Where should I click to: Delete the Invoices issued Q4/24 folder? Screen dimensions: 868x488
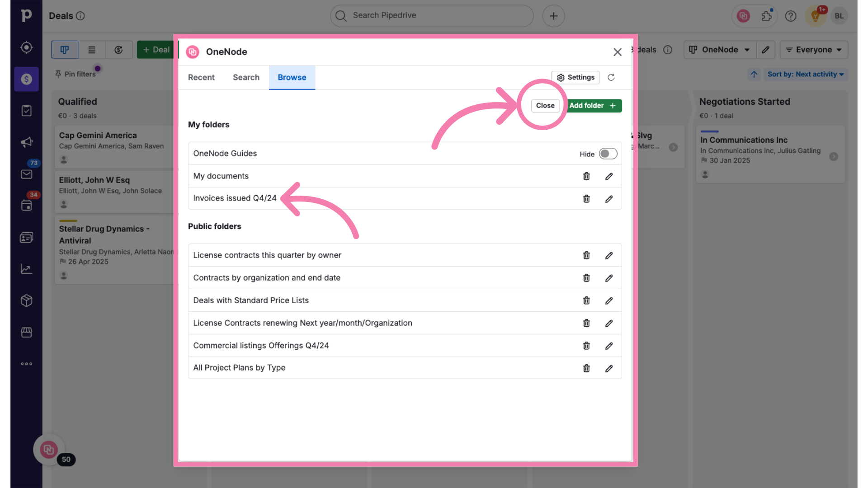click(586, 199)
